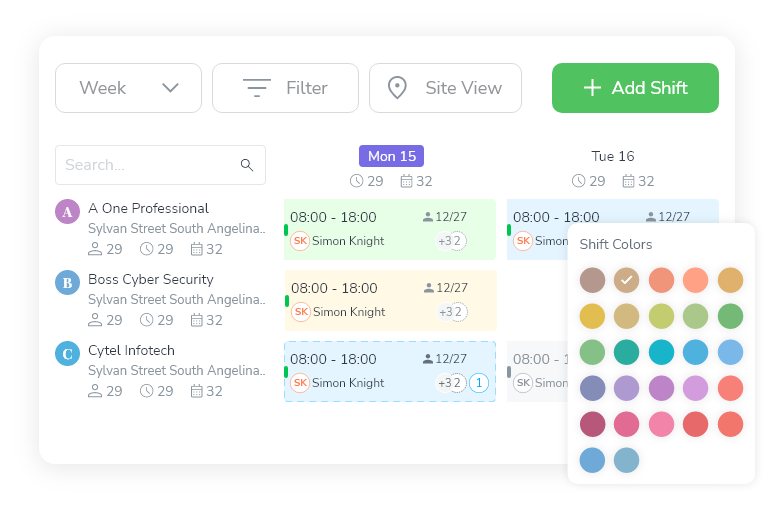This screenshot has height=506, width=774.
Task: Open the Week view dropdown
Action: (128, 88)
